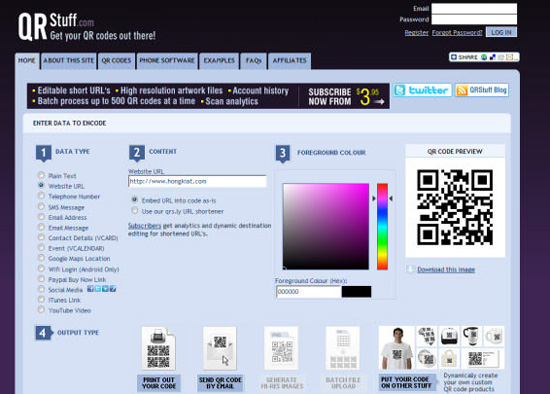550x394 pixels.
Task: Click the Share widget icon
Action: pos(454,57)
